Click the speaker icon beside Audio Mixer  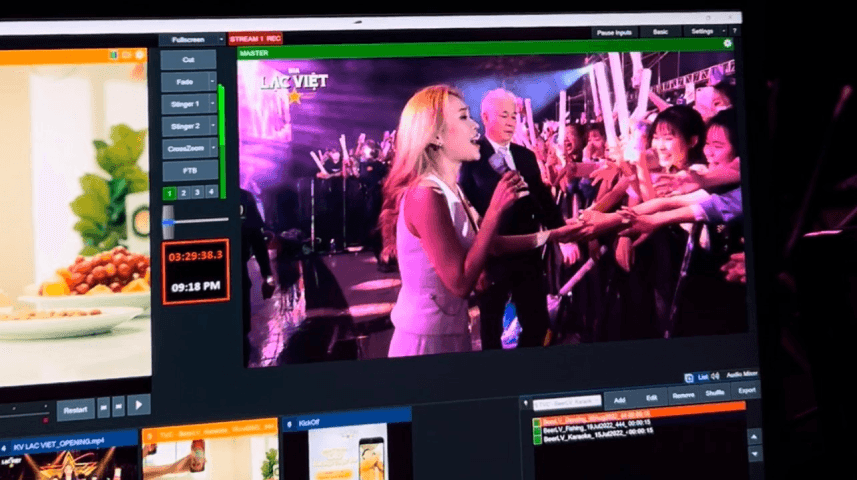715,376
